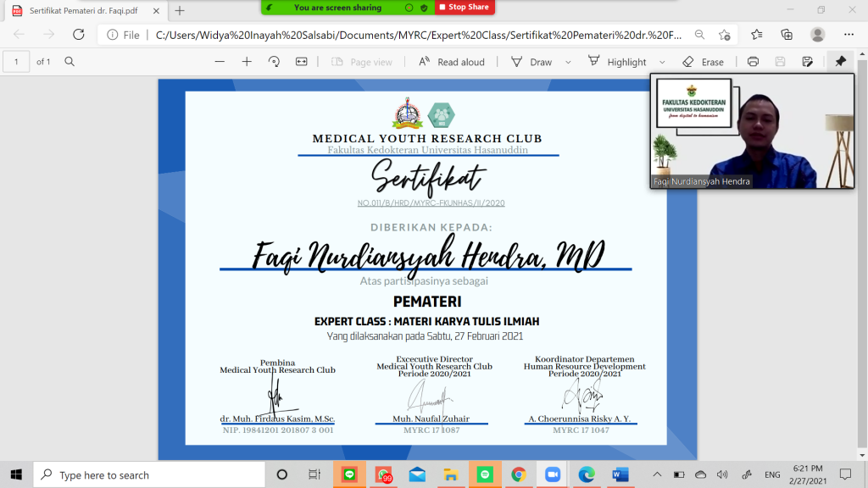Show hidden system tray icons chevron
868x488 pixels.
pyautogui.click(x=657, y=474)
